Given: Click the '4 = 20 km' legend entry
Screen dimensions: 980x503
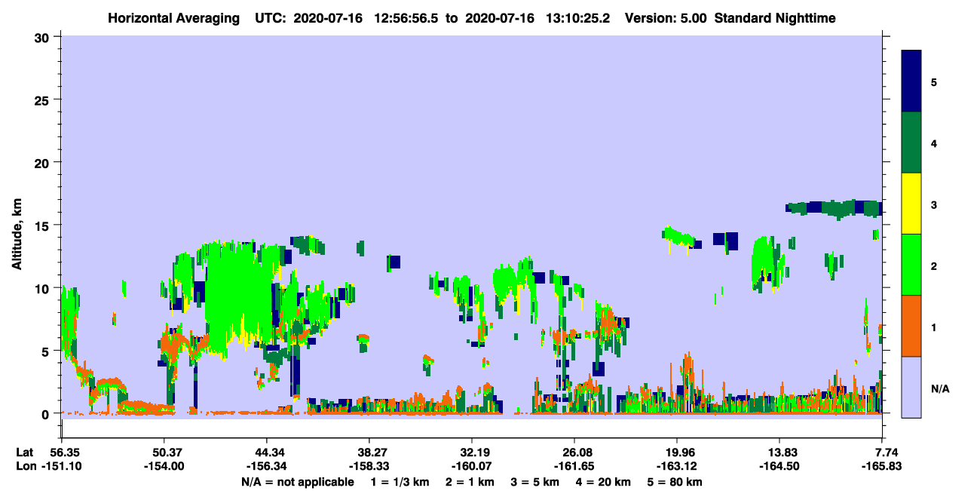Looking at the screenshot, I should tap(605, 482).
